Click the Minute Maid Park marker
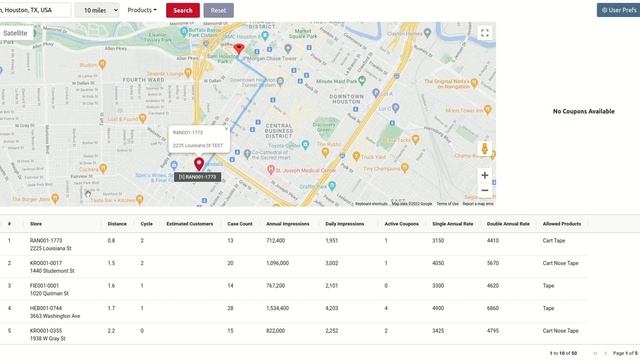640x360 pixels. tap(362, 80)
